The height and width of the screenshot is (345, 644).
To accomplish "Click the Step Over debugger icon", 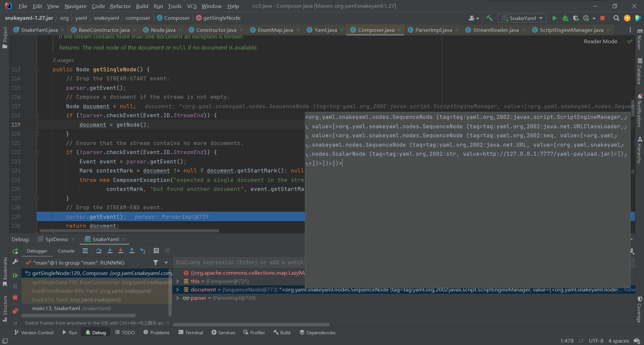I will click(x=99, y=251).
